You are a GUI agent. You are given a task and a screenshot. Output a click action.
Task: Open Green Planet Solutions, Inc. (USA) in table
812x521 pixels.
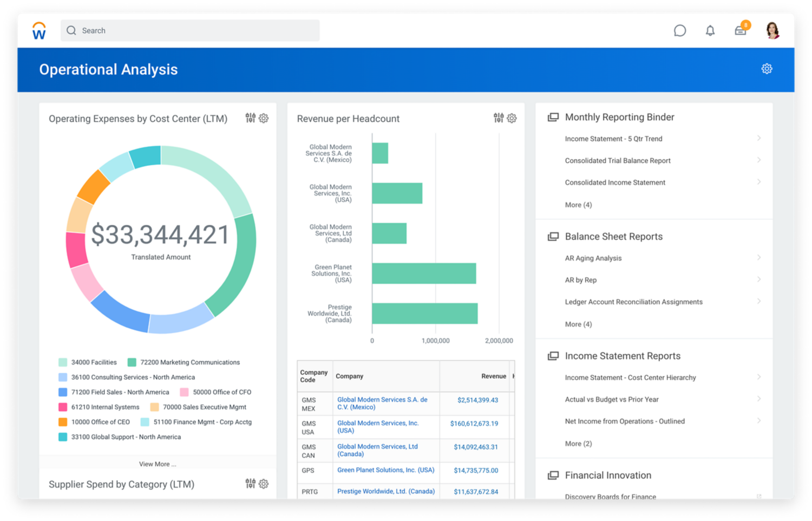click(x=385, y=470)
